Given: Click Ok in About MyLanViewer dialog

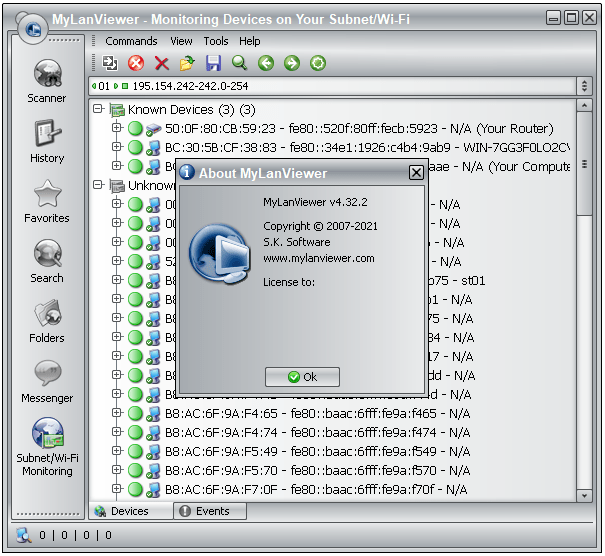Looking at the screenshot, I should pos(302,377).
